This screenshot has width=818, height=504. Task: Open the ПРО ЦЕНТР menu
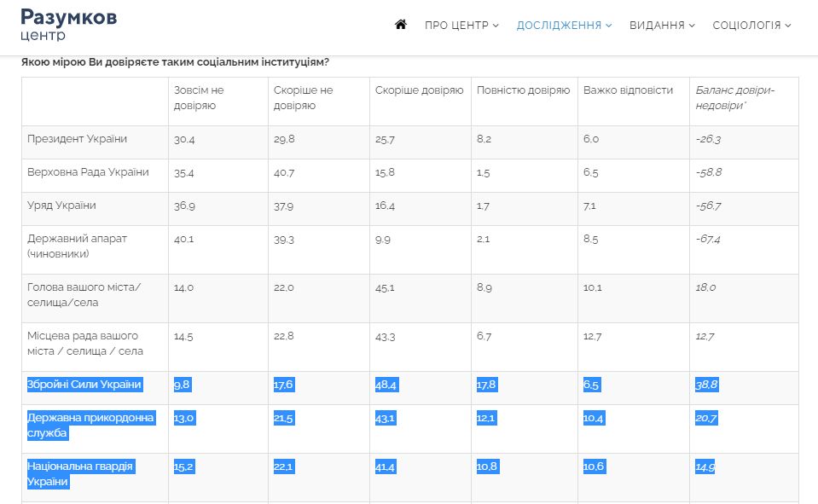coord(456,26)
